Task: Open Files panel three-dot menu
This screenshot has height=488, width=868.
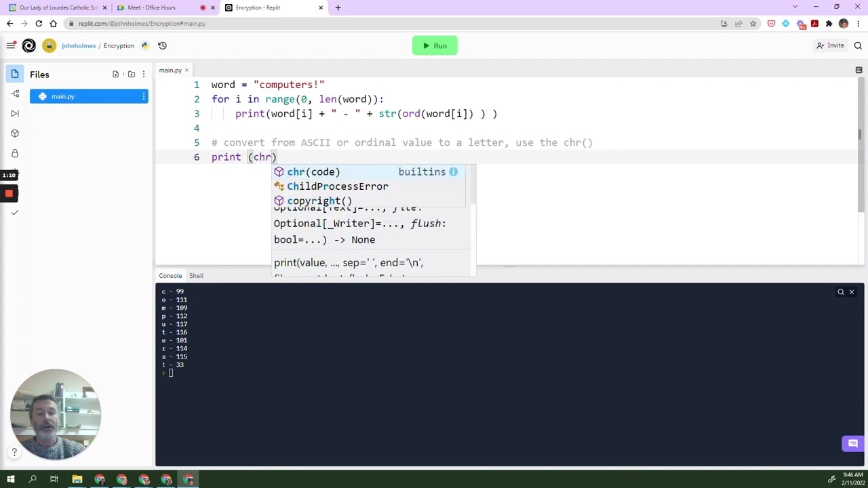Action: point(143,74)
